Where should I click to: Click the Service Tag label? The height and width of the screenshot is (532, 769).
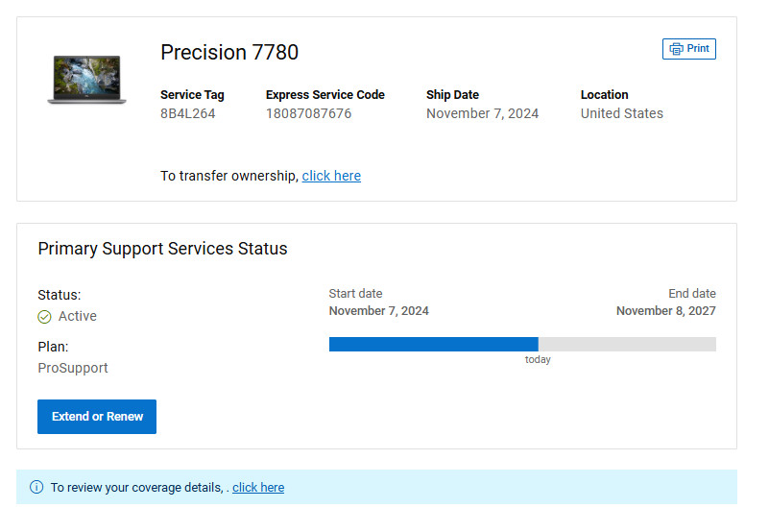click(192, 95)
